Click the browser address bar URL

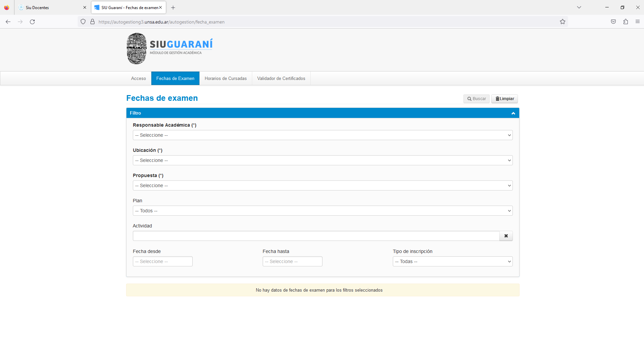(161, 22)
